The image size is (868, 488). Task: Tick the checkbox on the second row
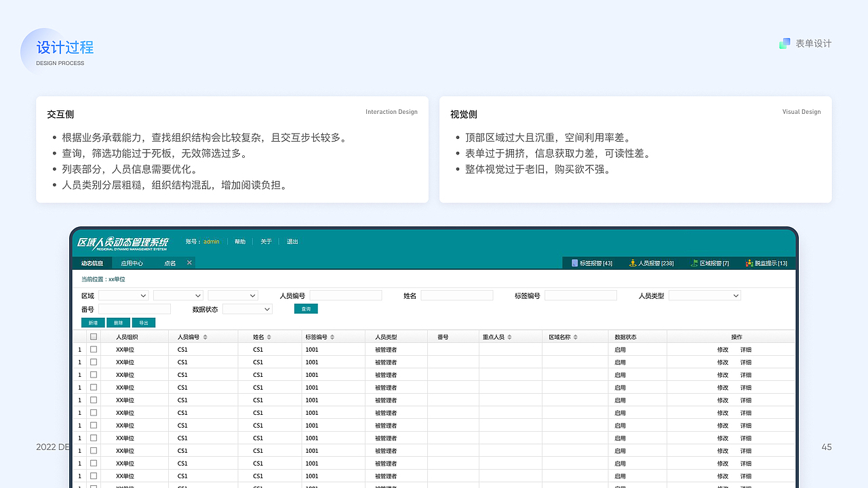(94, 362)
